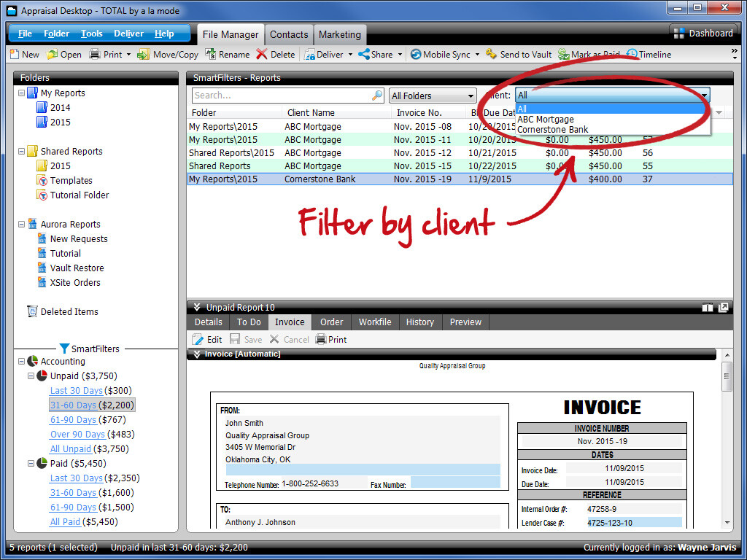Viewport: 747px width, 560px height.
Task: Collapse the Aurora Reports tree node
Action: pos(21,225)
